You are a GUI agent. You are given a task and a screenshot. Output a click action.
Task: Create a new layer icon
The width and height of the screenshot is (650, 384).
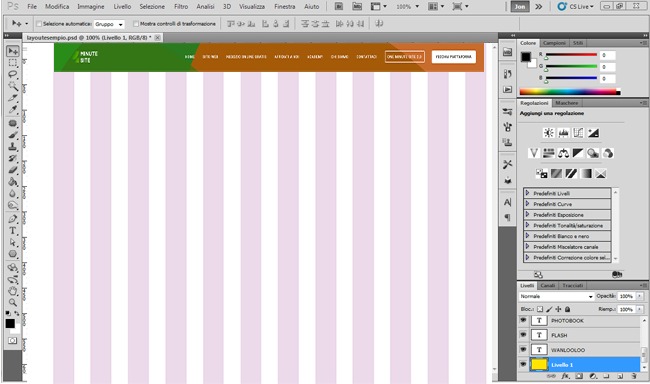(620, 376)
